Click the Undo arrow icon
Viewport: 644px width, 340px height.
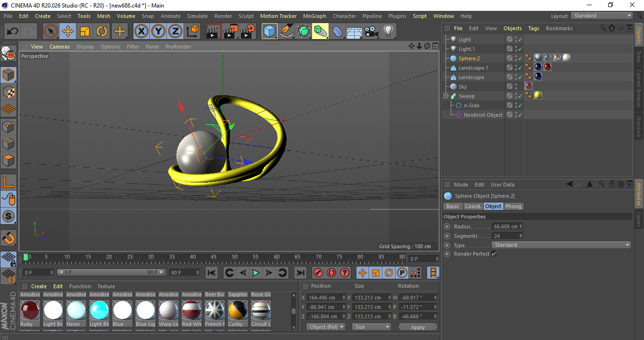[x=12, y=32]
